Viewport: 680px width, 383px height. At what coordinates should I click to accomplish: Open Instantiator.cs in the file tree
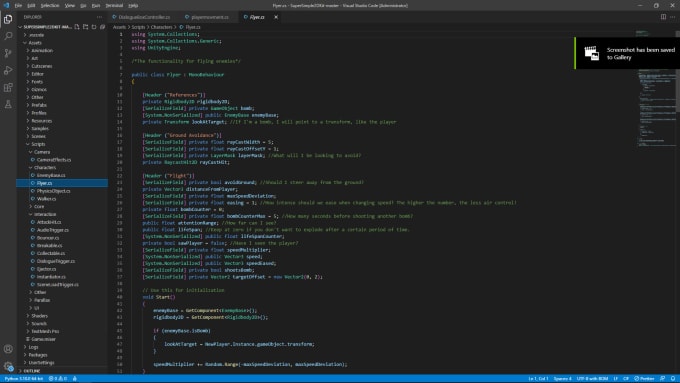(51, 277)
